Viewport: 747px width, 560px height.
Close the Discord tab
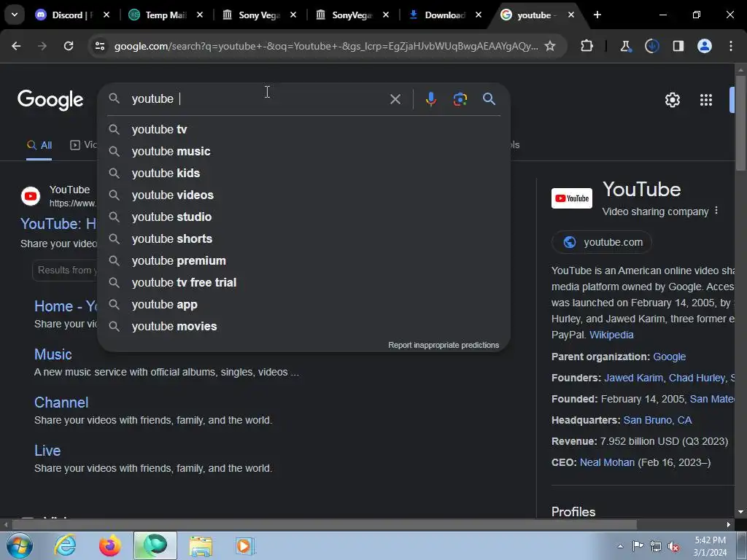(x=107, y=15)
